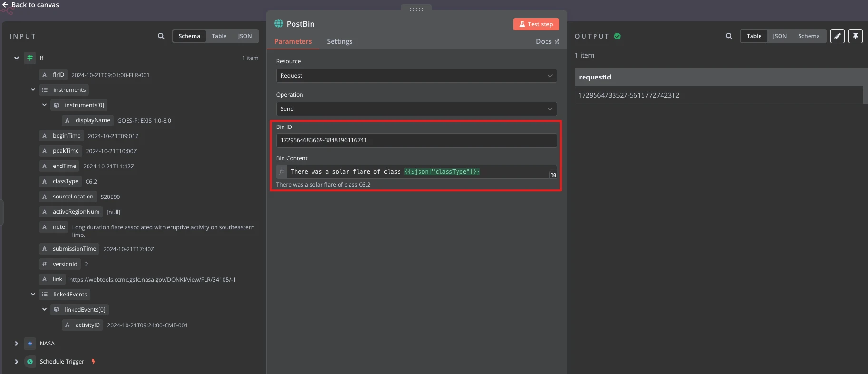Pin output data with the pin icon
The image size is (868, 374).
[x=856, y=36]
